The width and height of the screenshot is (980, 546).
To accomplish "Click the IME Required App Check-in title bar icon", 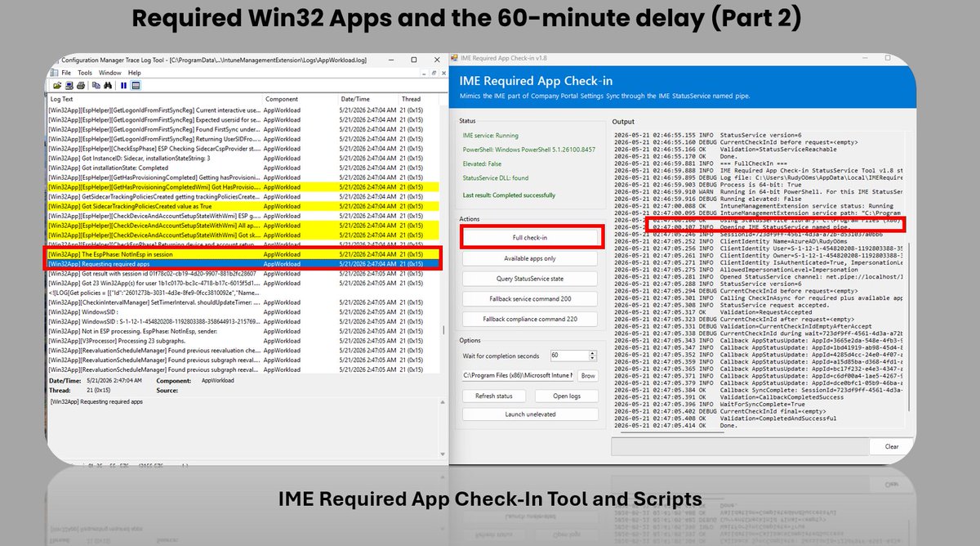I will click(455, 59).
